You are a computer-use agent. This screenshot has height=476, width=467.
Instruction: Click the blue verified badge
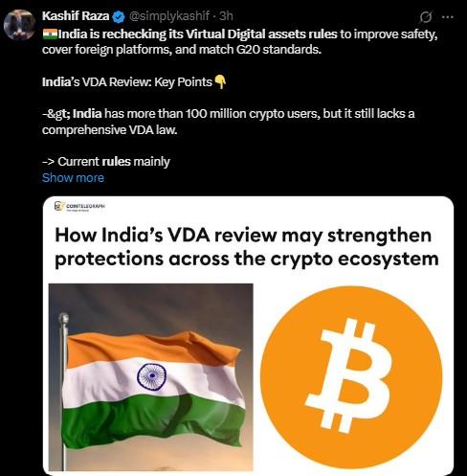[x=119, y=16]
